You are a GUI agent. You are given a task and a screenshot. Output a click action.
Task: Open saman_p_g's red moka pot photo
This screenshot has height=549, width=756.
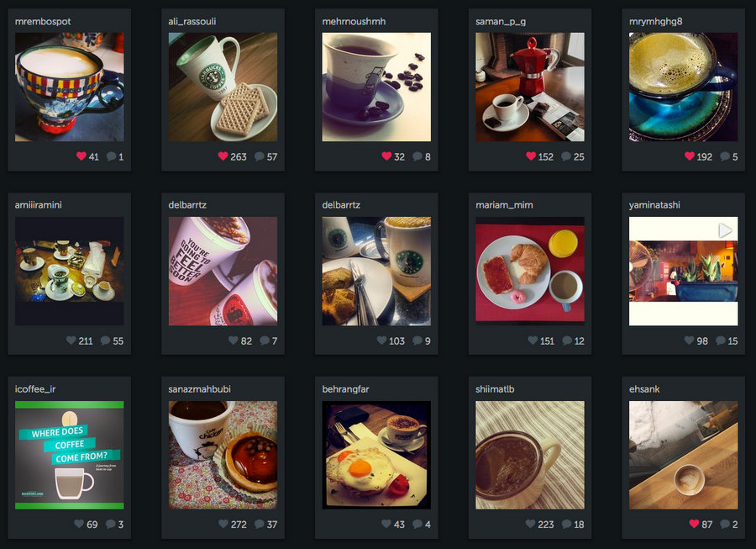(530, 87)
